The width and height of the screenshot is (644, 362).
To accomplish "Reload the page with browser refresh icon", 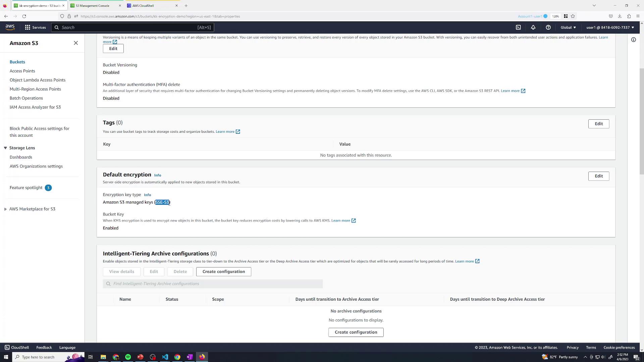I will [x=24, y=16].
